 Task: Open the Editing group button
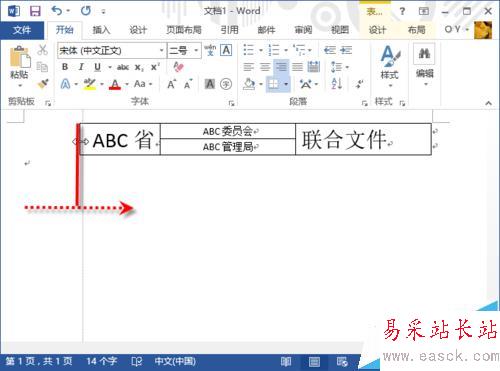point(424,65)
